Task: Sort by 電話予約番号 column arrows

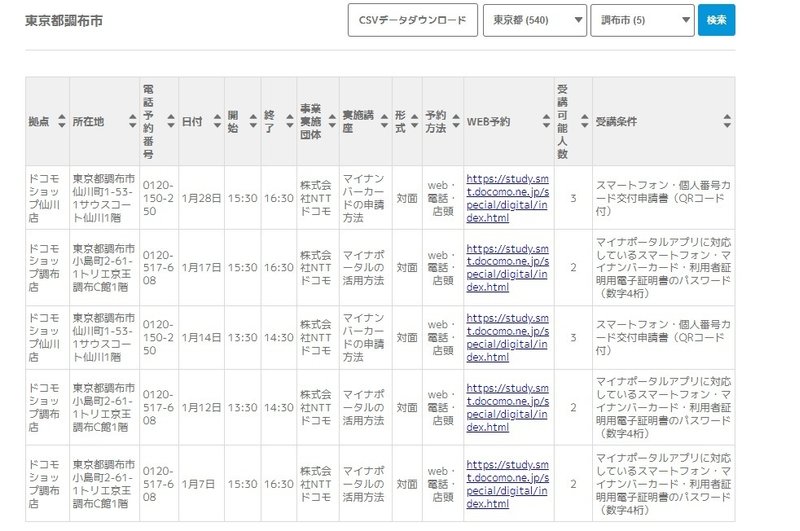Action: coord(171,121)
